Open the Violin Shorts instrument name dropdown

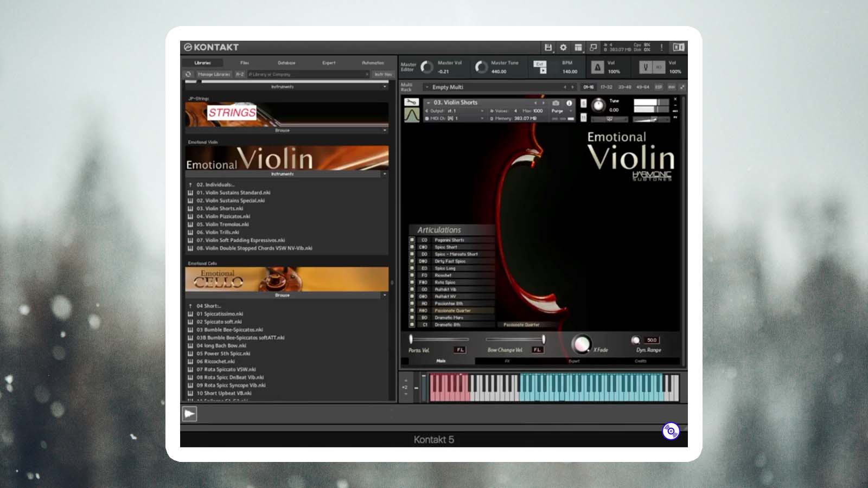(x=428, y=102)
